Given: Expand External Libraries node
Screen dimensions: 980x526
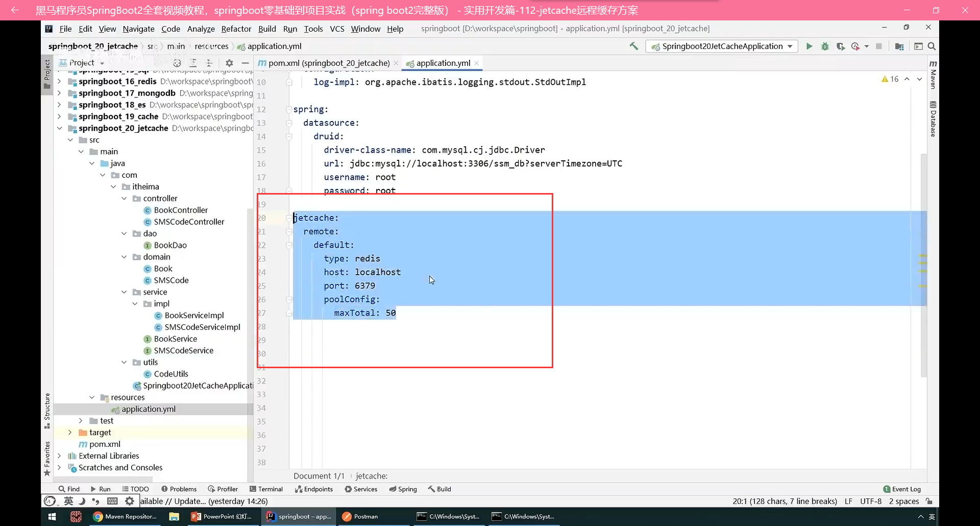Looking at the screenshot, I should (59, 456).
